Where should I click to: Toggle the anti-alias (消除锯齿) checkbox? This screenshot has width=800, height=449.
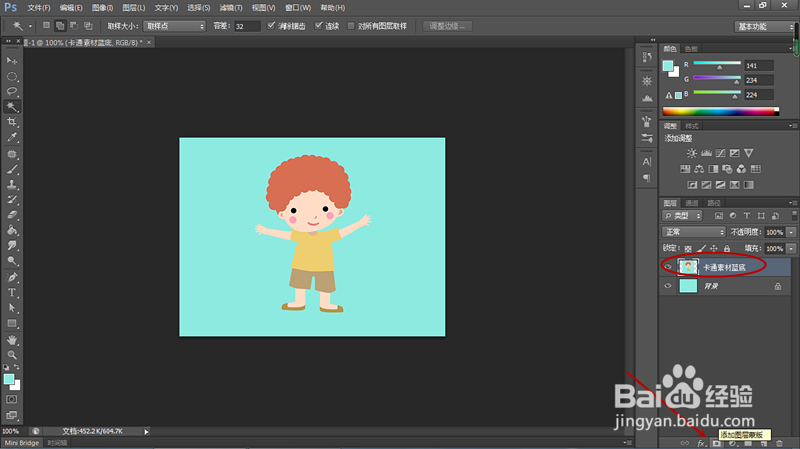pyautogui.click(x=271, y=26)
